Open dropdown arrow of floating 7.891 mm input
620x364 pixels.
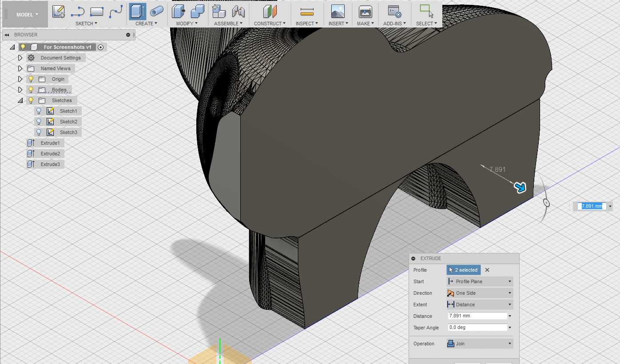[x=610, y=206]
